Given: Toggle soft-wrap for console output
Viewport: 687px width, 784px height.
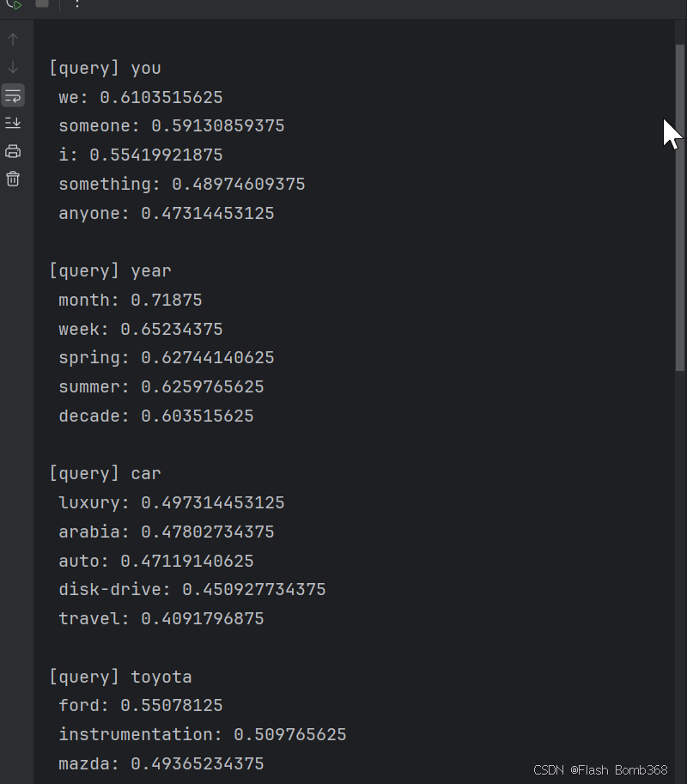Looking at the screenshot, I should 13,95.
